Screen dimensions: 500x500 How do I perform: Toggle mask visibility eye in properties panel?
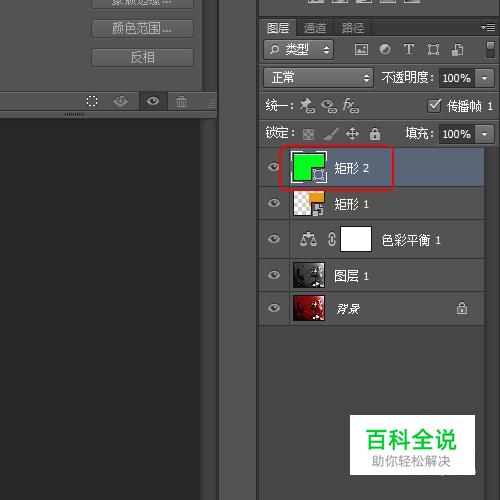point(153,101)
